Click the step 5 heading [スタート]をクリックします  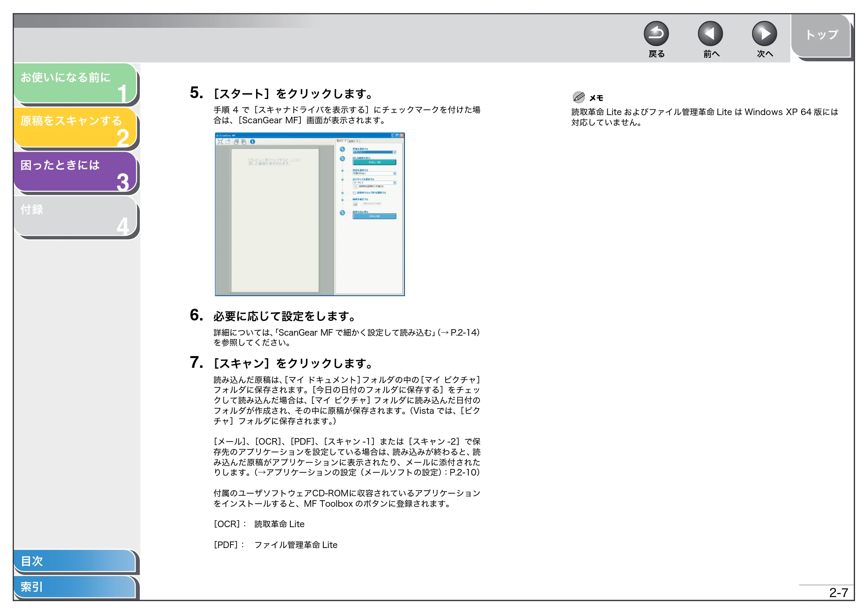coord(293,94)
